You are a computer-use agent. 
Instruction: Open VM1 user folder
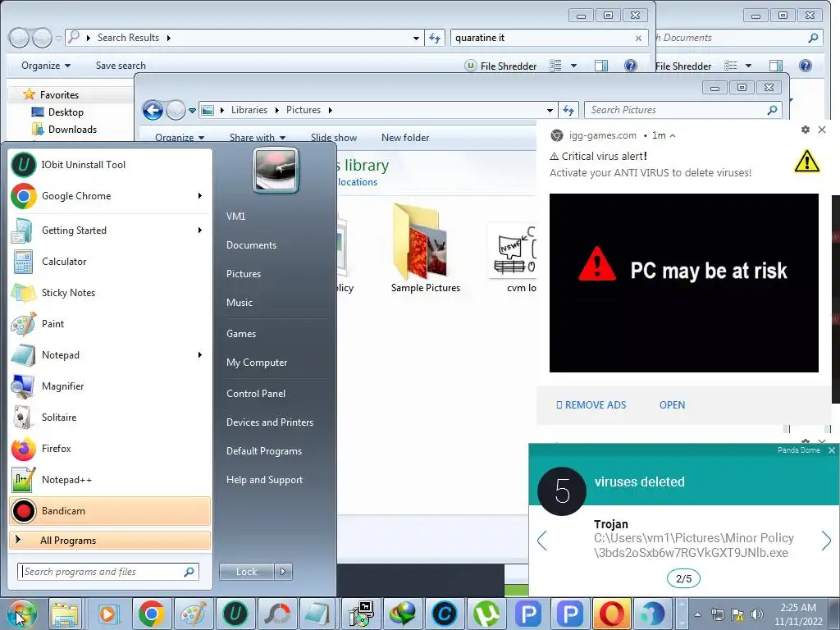tap(235, 217)
